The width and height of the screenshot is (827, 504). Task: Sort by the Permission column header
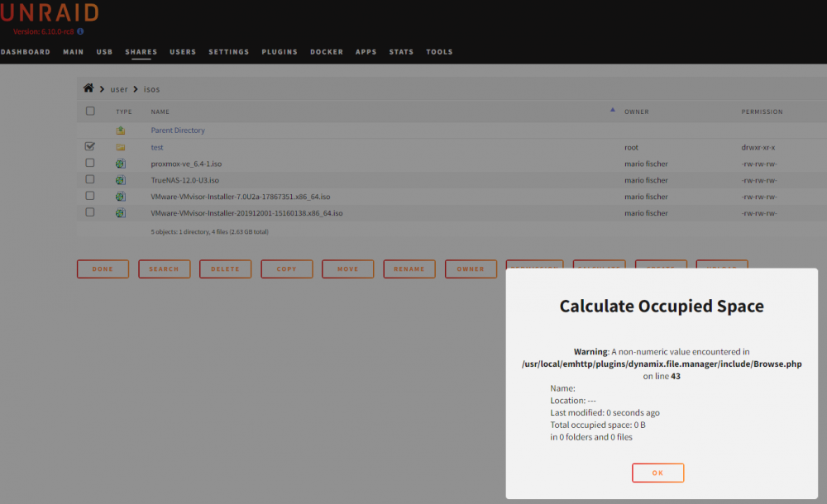[762, 112]
